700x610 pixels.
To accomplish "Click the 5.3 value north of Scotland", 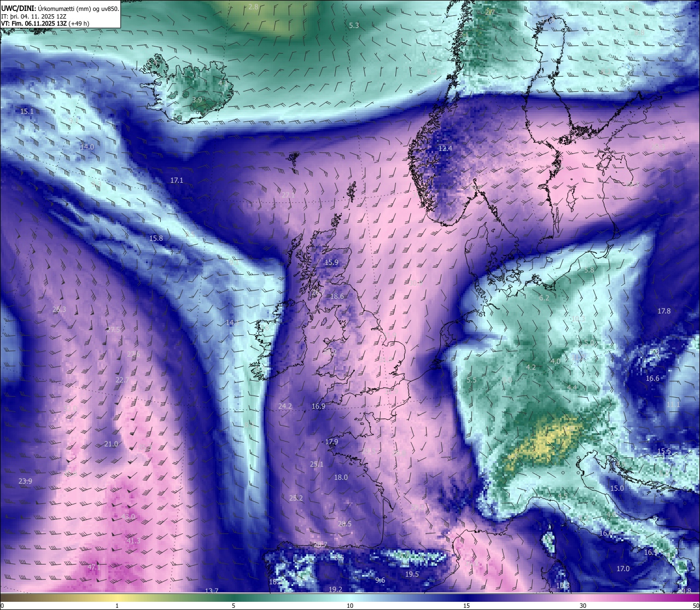I will tap(354, 25).
